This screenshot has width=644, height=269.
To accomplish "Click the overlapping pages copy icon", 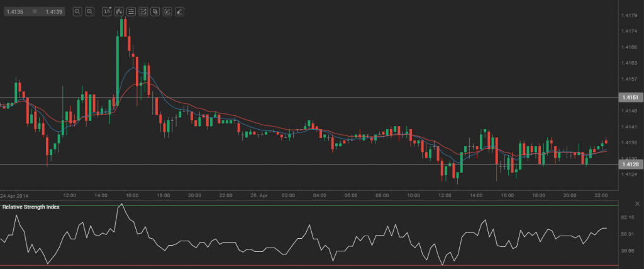I will (155, 11).
